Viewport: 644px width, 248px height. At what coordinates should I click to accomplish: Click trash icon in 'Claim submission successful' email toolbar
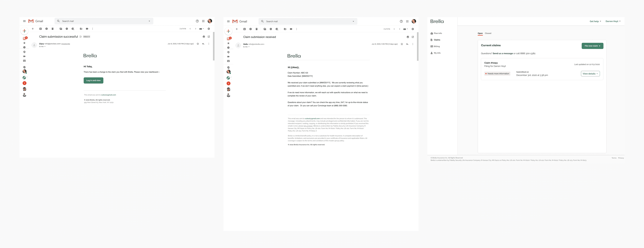tap(52, 29)
